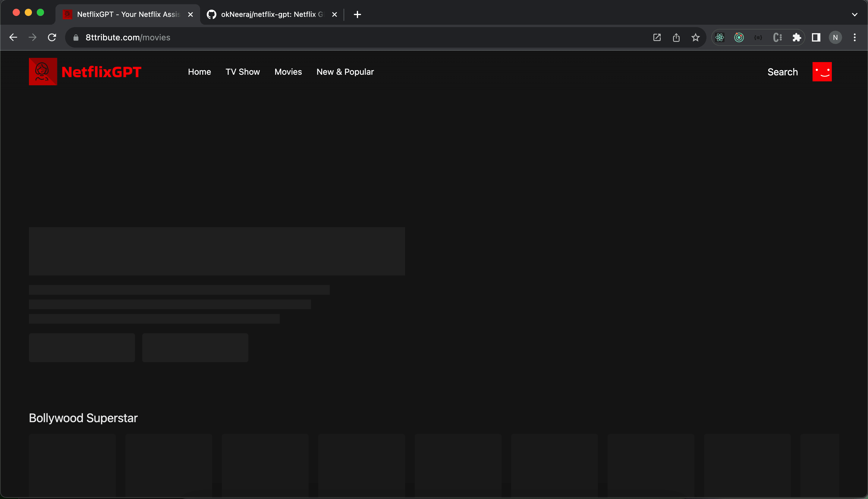
Task: Open the Extensions puzzle icon
Action: [x=797, y=37]
